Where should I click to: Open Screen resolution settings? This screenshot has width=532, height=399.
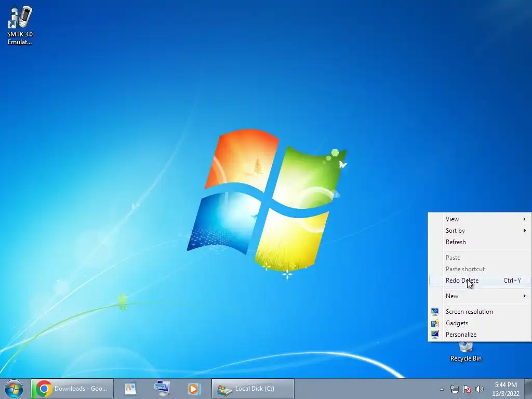[480, 312]
